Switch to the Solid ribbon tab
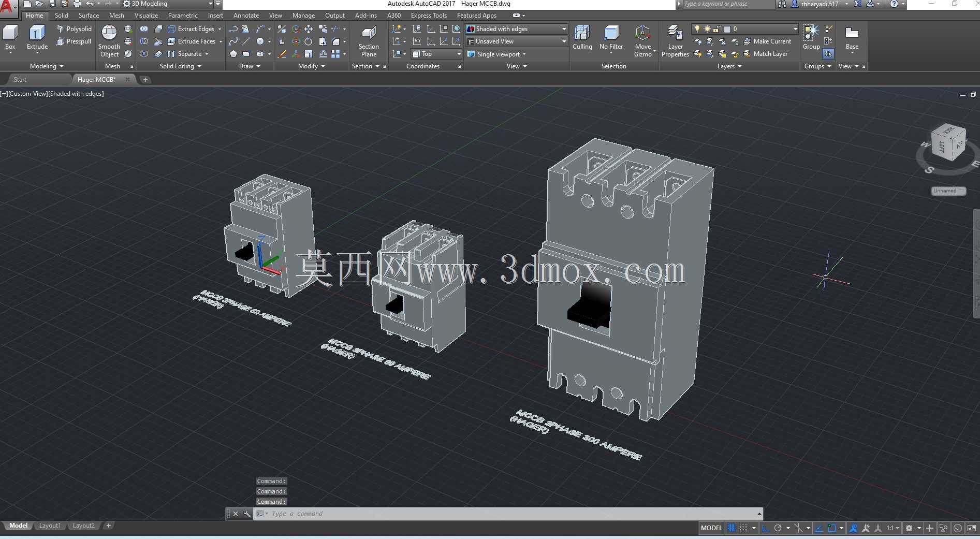 click(62, 16)
